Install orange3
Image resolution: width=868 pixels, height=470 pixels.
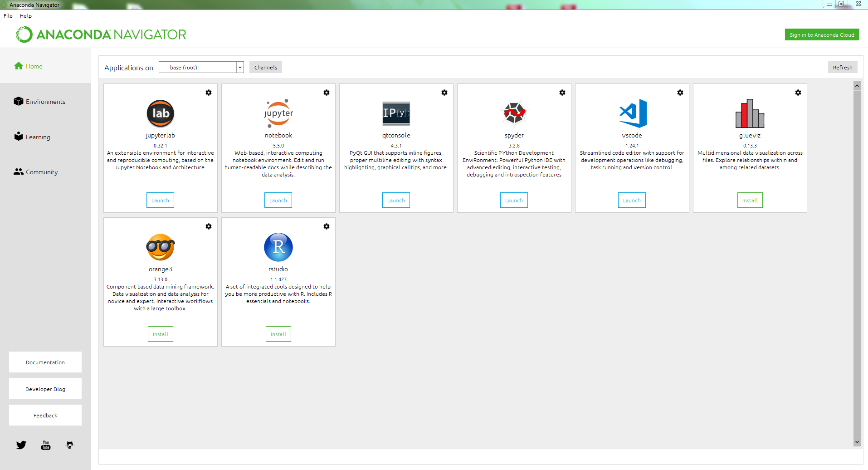coord(161,334)
